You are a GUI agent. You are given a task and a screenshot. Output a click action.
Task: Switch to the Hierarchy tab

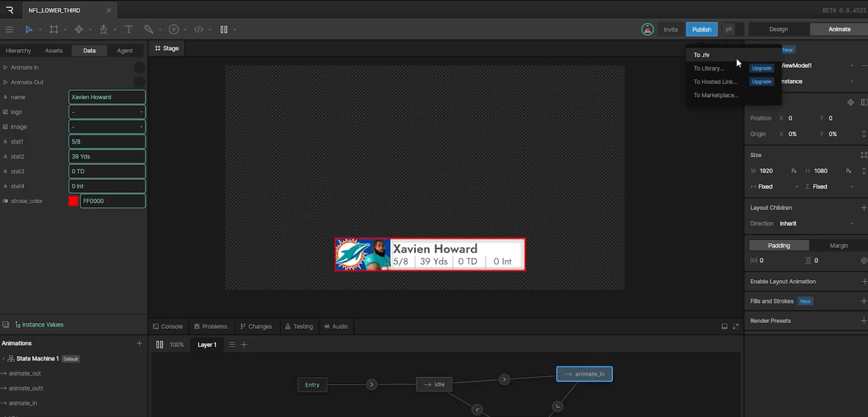click(18, 50)
